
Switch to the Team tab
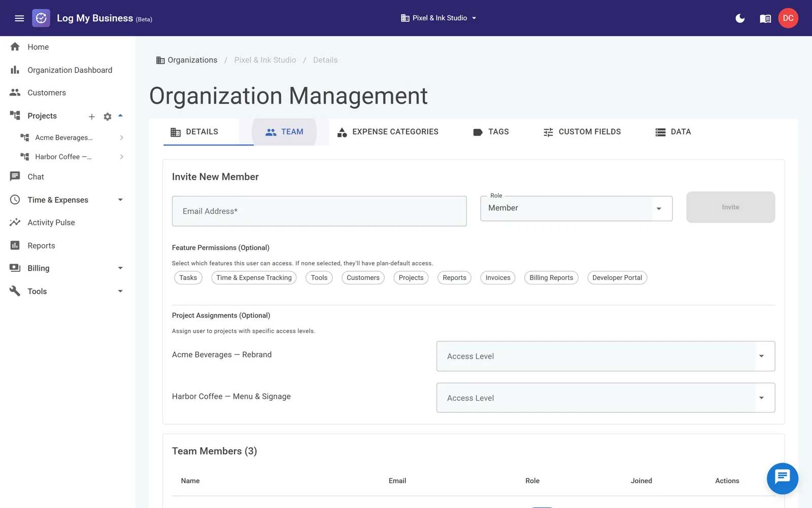(284, 132)
